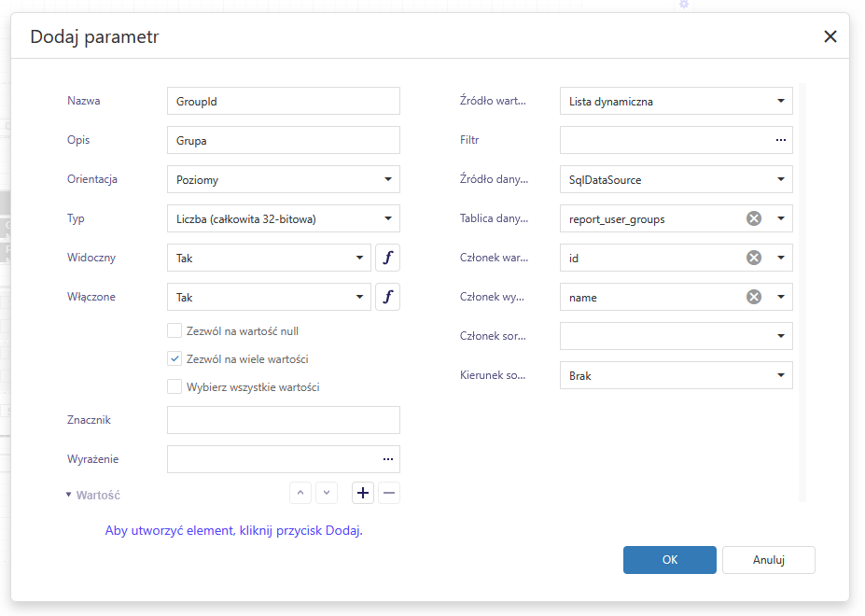Open the Filtr editor ellipsis button
The width and height of the screenshot is (865, 616).
780,140
